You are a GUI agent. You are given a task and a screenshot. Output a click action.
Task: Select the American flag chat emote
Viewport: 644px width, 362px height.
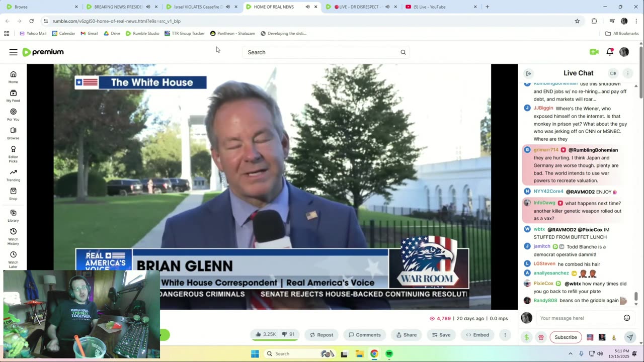coord(590,337)
